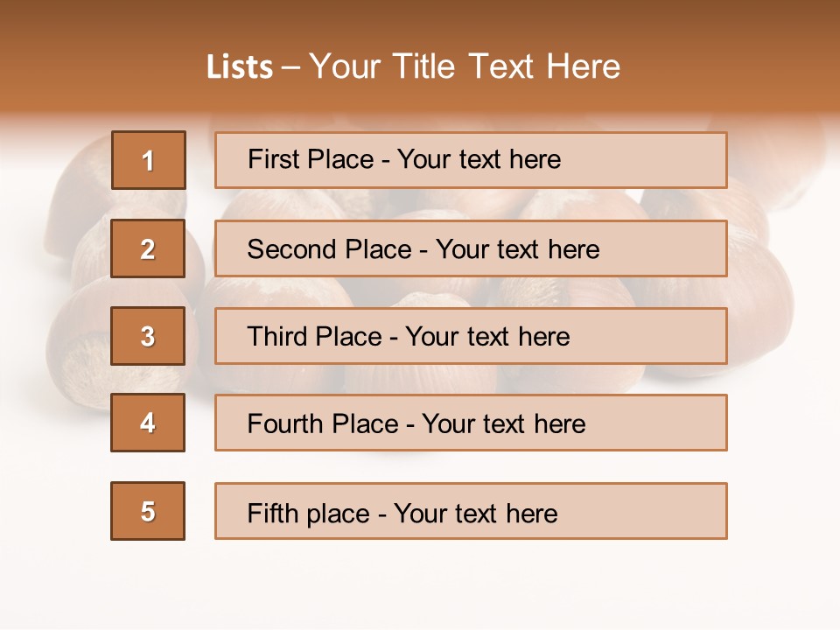Click the 'First Place - Your text here' bar
The height and width of the screenshot is (630, 840).
tap(471, 160)
